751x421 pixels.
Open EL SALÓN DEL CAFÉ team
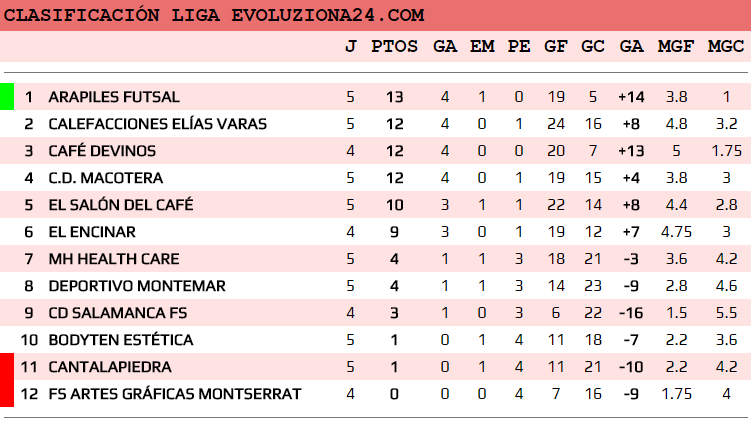click(121, 205)
